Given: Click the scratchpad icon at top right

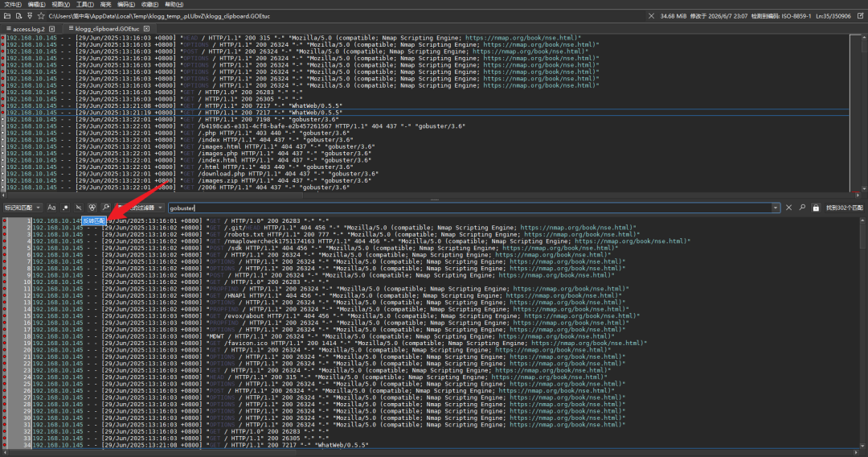Looking at the screenshot, I should [860, 16].
